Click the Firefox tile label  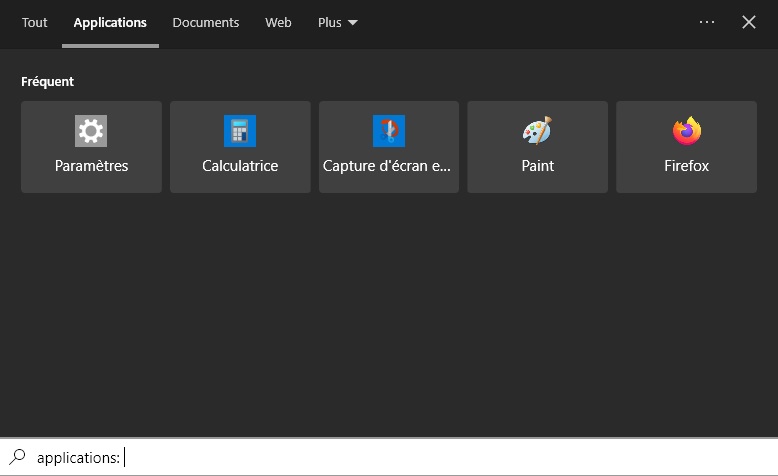[687, 166]
